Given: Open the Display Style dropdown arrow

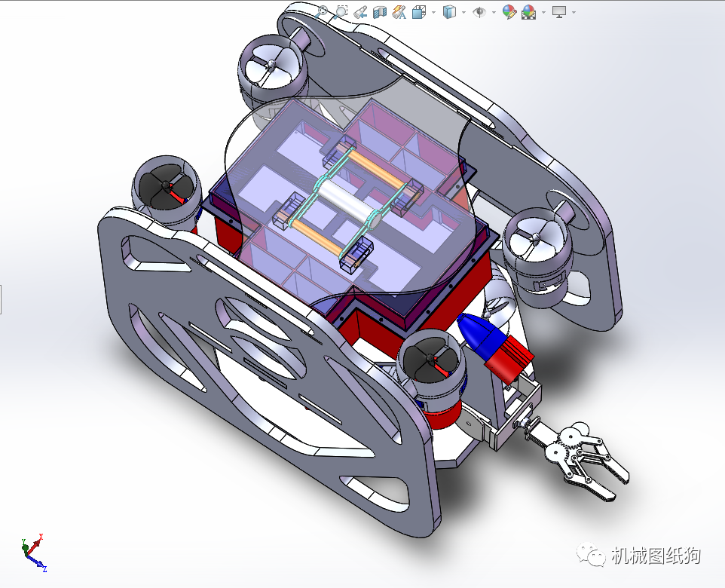Looking at the screenshot, I should (x=463, y=12).
